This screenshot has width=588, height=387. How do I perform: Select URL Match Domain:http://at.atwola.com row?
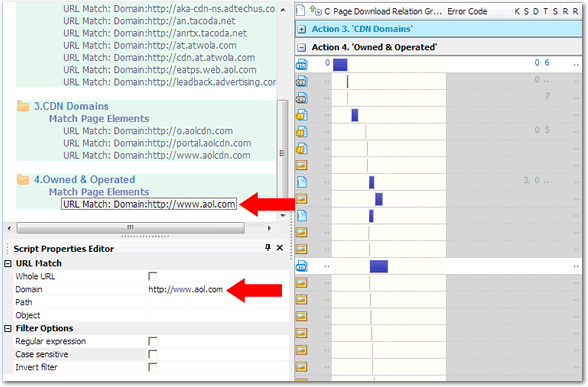coord(150,45)
